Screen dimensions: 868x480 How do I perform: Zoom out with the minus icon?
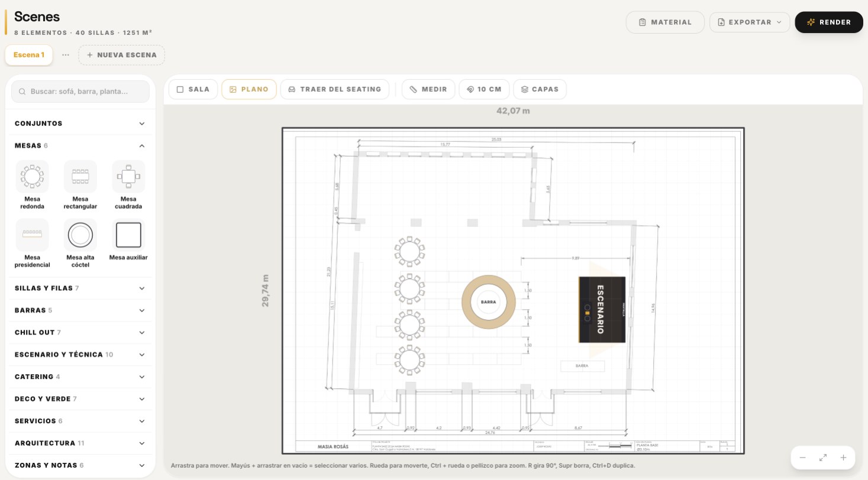click(x=803, y=458)
